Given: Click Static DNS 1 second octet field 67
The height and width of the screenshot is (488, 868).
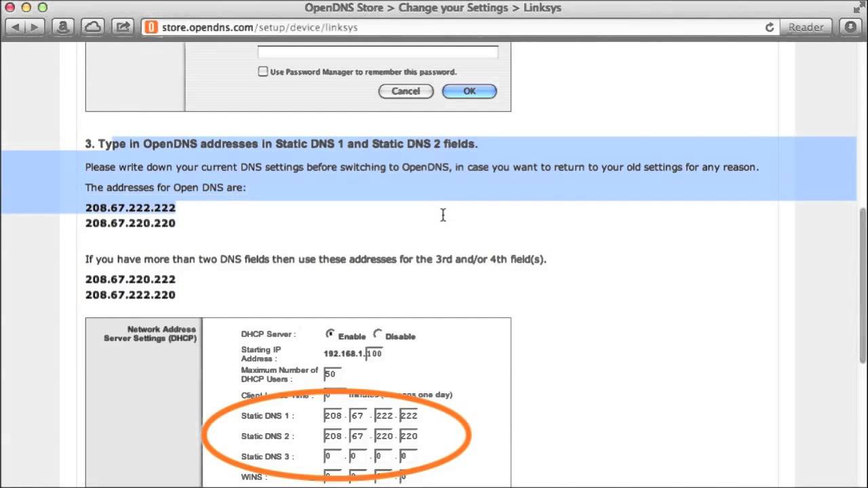Looking at the screenshot, I should [x=358, y=415].
